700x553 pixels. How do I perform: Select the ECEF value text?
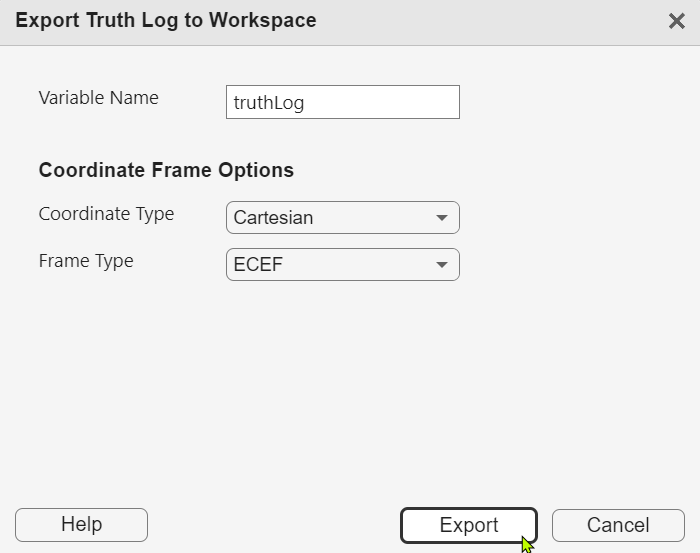257,265
